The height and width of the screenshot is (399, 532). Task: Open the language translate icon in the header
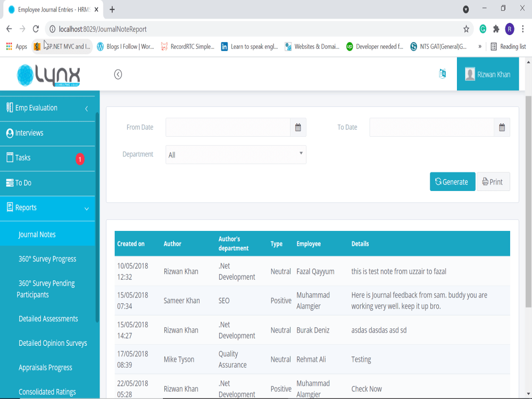pos(442,73)
